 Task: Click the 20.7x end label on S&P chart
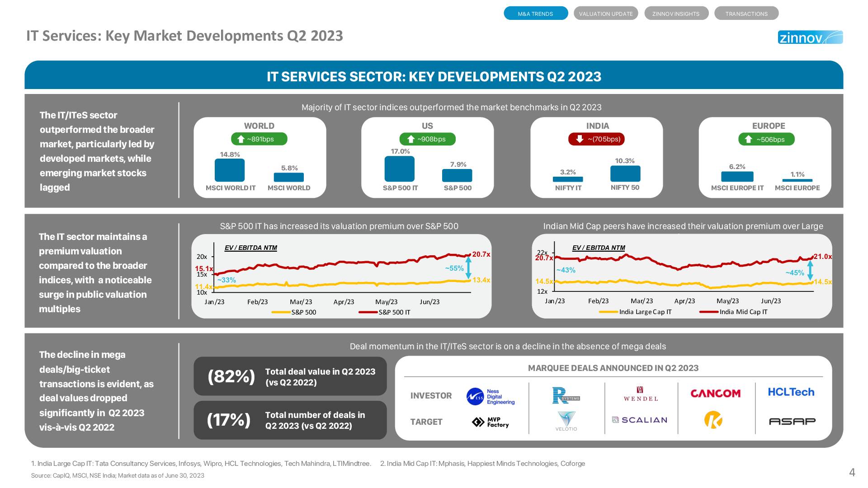click(481, 254)
